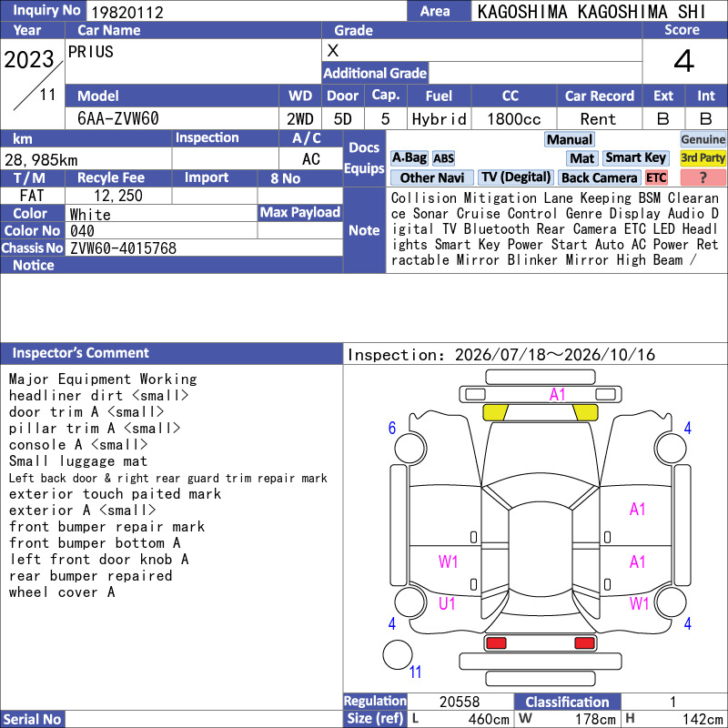Click the Other Navi badge

(431, 177)
